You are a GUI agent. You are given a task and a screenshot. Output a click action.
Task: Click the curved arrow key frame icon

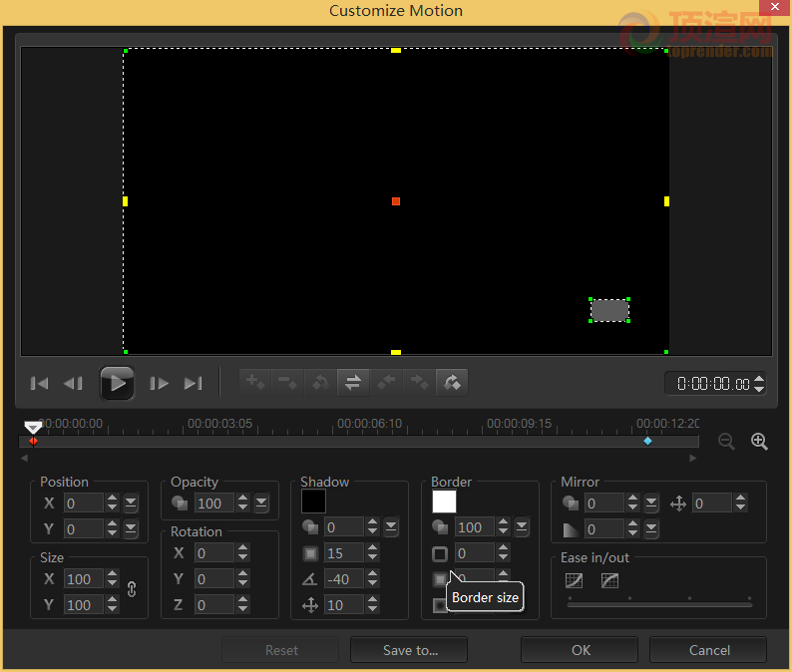coord(452,382)
